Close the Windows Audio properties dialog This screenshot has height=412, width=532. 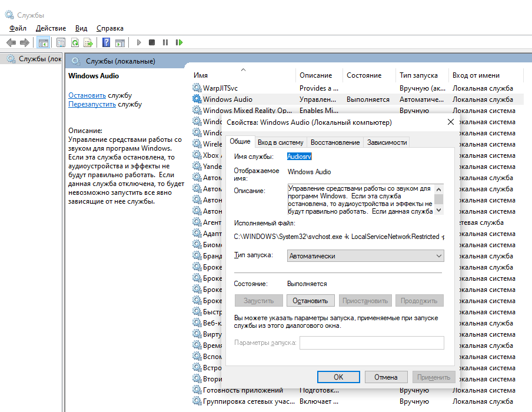pos(451,122)
